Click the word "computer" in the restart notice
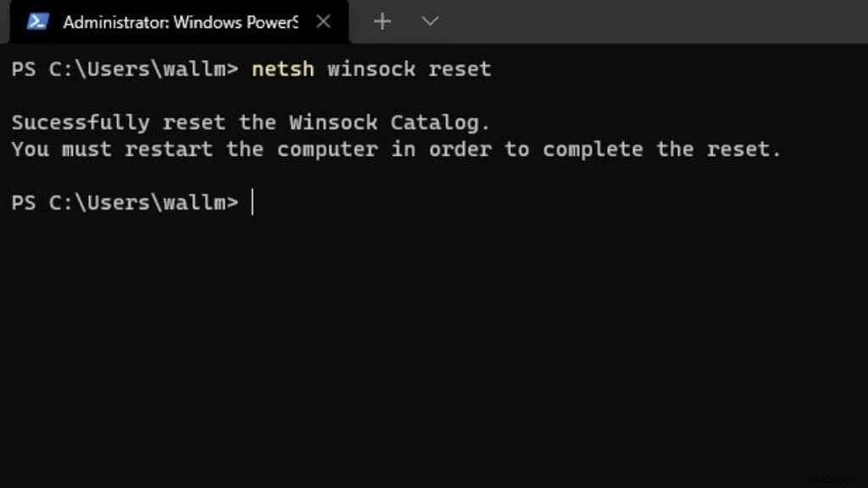 point(327,149)
